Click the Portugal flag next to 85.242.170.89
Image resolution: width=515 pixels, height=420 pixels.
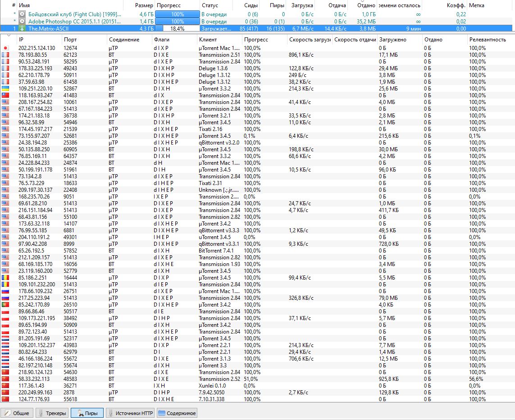point(5,304)
